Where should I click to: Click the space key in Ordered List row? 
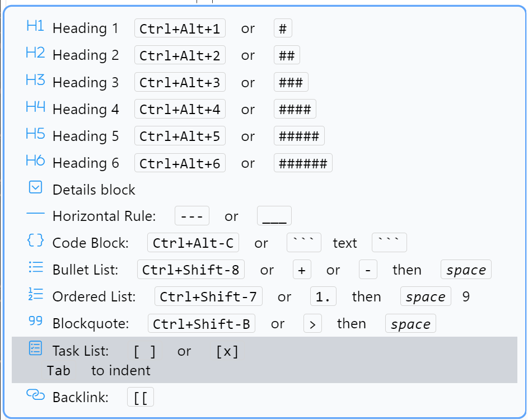pyautogui.click(x=426, y=296)
